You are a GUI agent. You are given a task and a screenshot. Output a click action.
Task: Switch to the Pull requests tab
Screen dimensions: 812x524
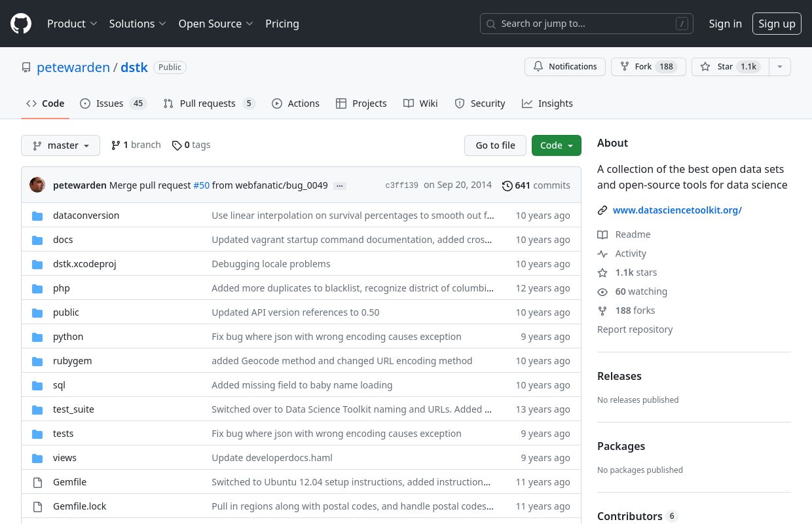pyautogui.click(x=209, y=103)
